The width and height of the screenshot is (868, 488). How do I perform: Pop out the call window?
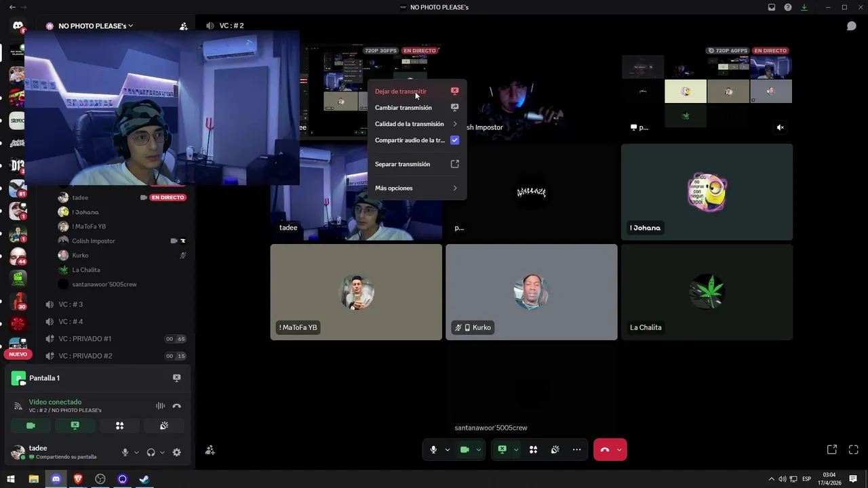coord(832,449)
